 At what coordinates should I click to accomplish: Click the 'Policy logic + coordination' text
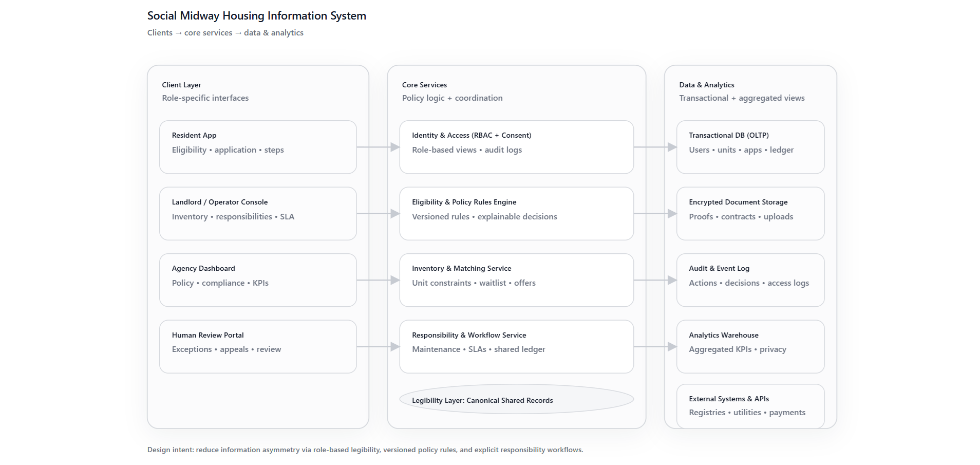452,98
